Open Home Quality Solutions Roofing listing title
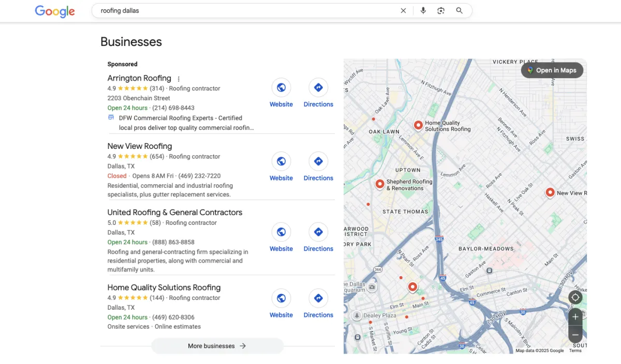Viewport: 621px width, 364px height. pyautogui.click(x=164, y=287)
